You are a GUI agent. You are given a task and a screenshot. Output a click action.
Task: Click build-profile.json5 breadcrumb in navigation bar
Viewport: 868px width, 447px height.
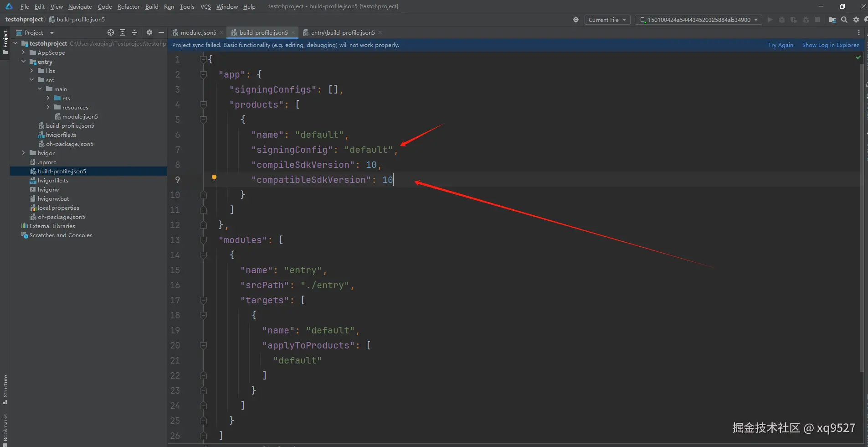coord(77,19)
